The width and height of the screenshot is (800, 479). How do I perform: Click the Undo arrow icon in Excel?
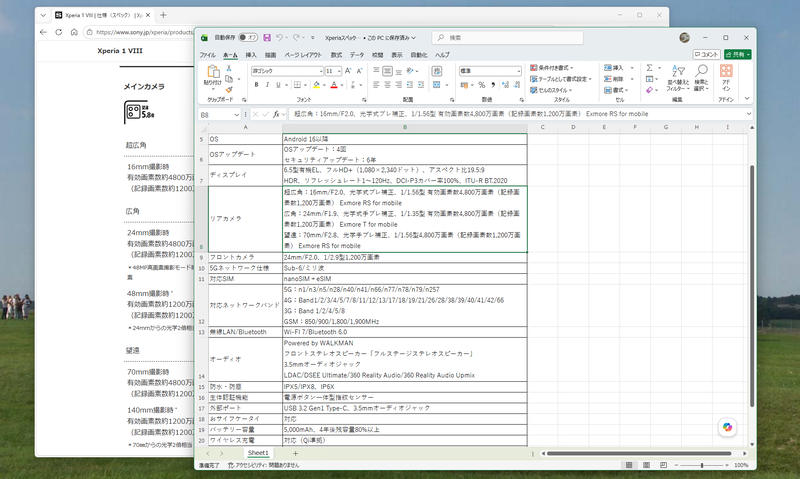coord(279,38)
